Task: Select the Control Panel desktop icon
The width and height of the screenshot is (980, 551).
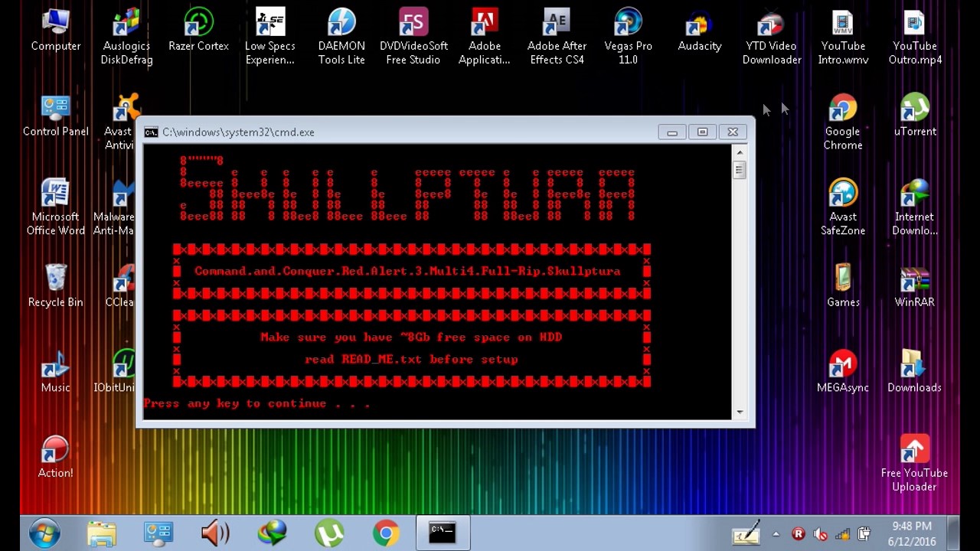Action: coord(55,116)
